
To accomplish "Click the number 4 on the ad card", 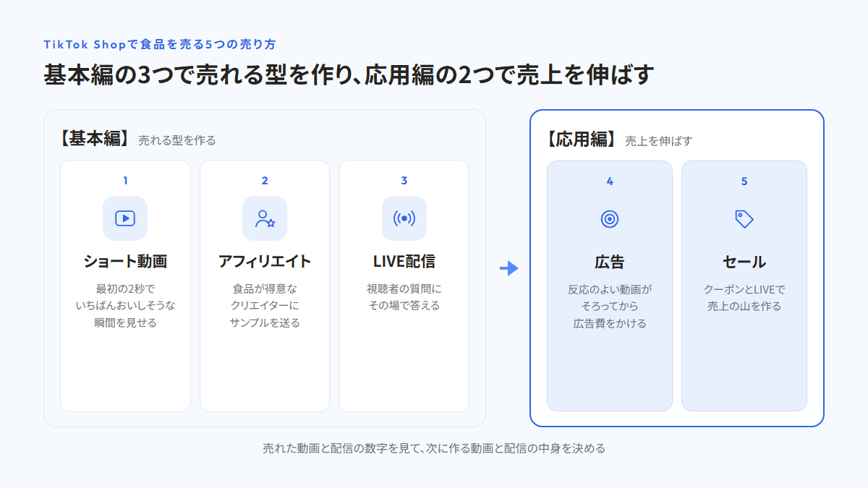I will 610,181.
